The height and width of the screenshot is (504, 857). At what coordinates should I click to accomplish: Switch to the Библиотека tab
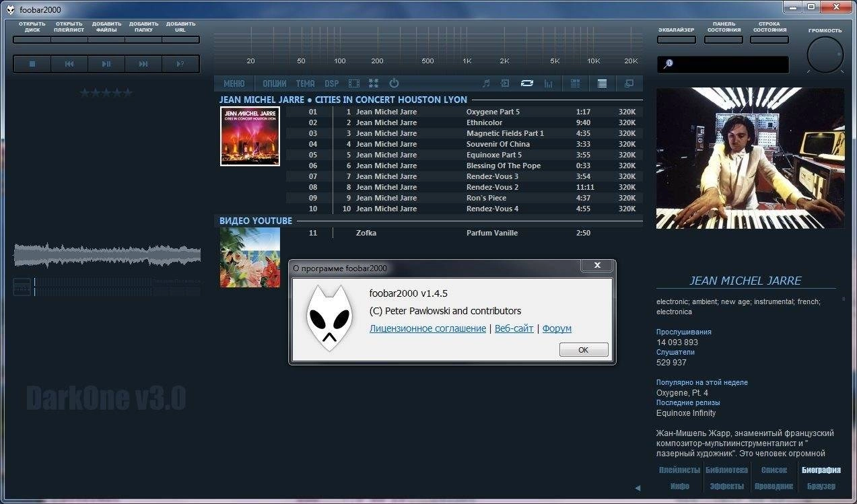pos(726,470)
